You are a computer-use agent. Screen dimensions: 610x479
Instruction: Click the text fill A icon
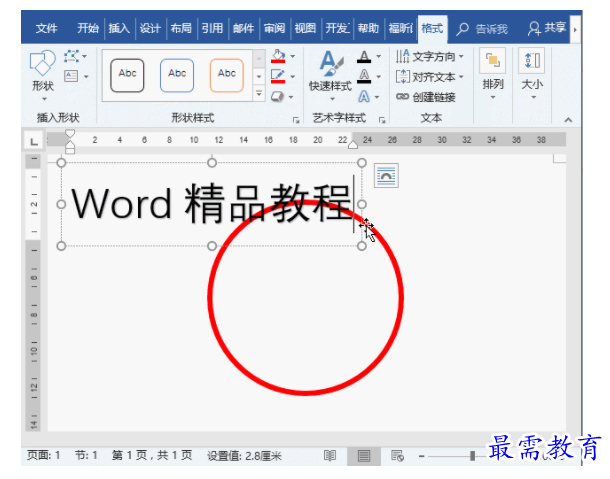click(364, 57)
